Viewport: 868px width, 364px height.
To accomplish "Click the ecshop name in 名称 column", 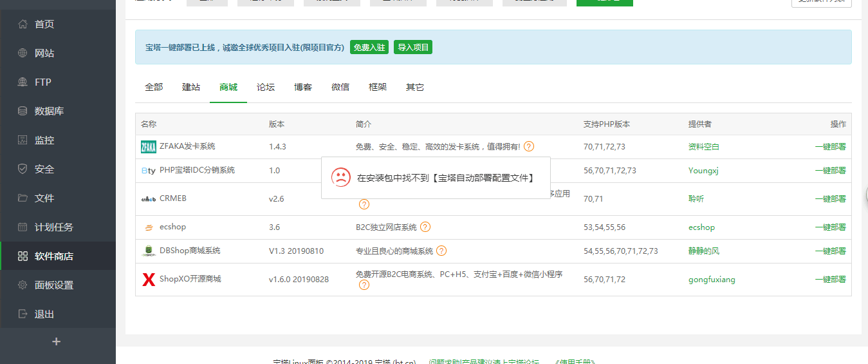I will [172, 227].
